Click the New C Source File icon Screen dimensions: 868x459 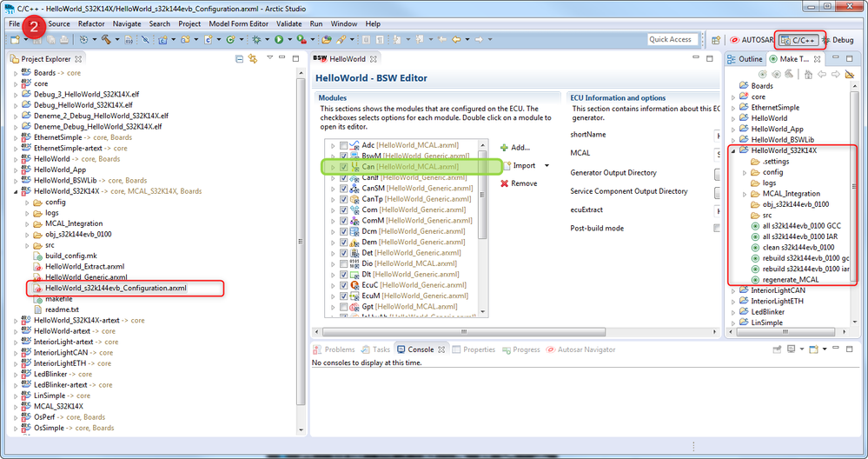click(x=209, y=39)
